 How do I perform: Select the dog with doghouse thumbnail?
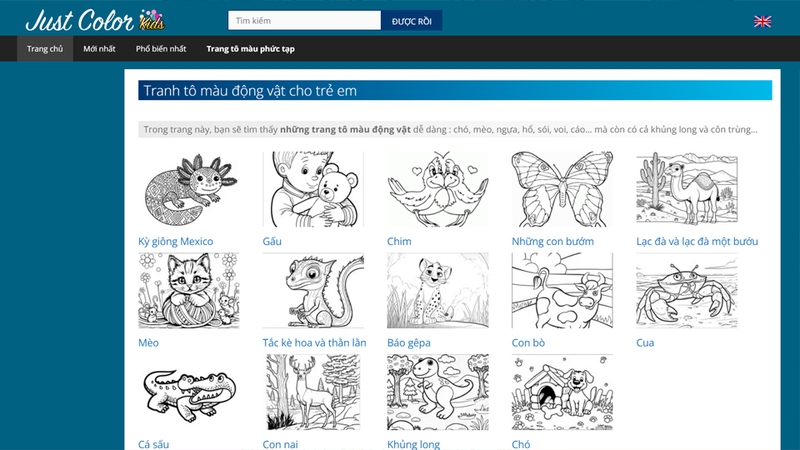coord(562,392)
